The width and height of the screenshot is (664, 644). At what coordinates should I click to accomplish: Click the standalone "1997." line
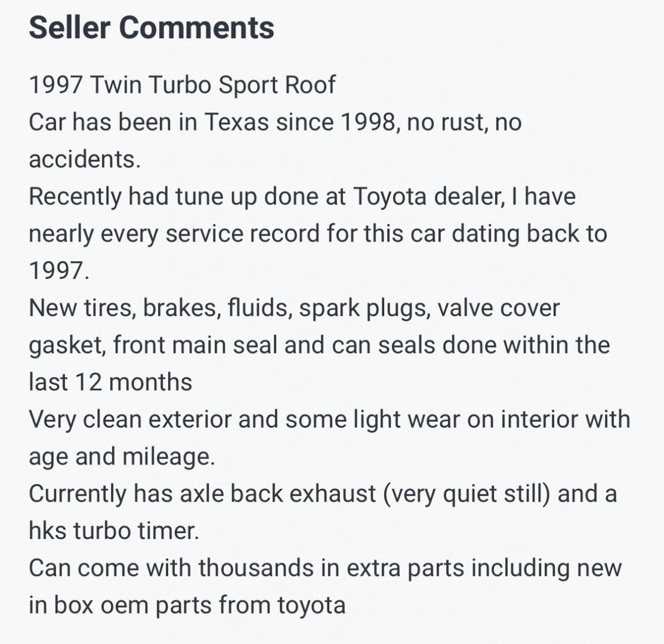click(59, 271)
